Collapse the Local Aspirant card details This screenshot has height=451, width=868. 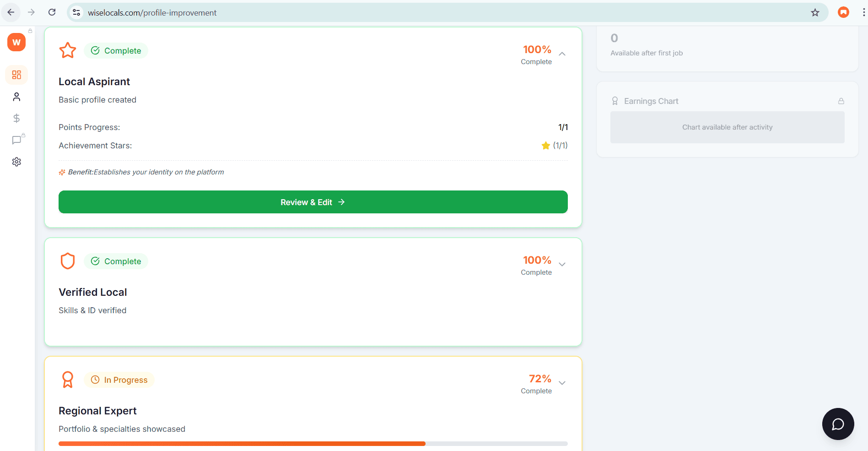(562, 54)
